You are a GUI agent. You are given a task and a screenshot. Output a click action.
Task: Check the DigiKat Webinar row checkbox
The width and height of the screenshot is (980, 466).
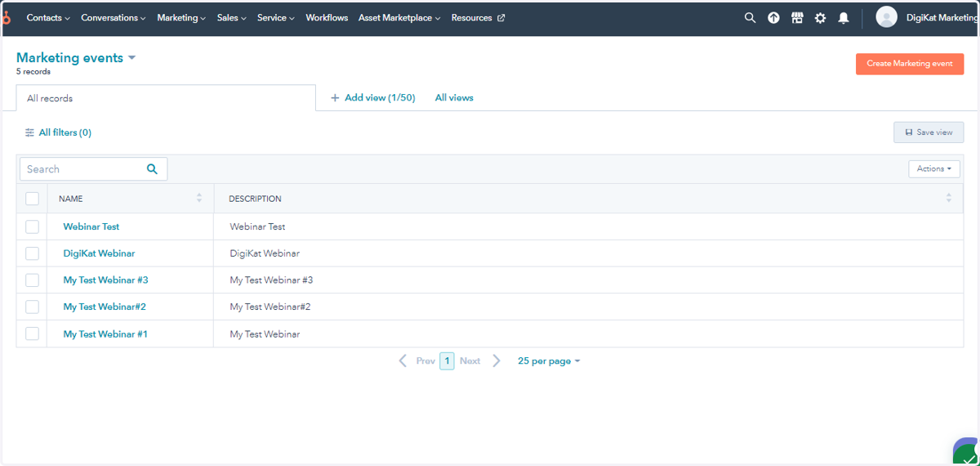[32, 253]
